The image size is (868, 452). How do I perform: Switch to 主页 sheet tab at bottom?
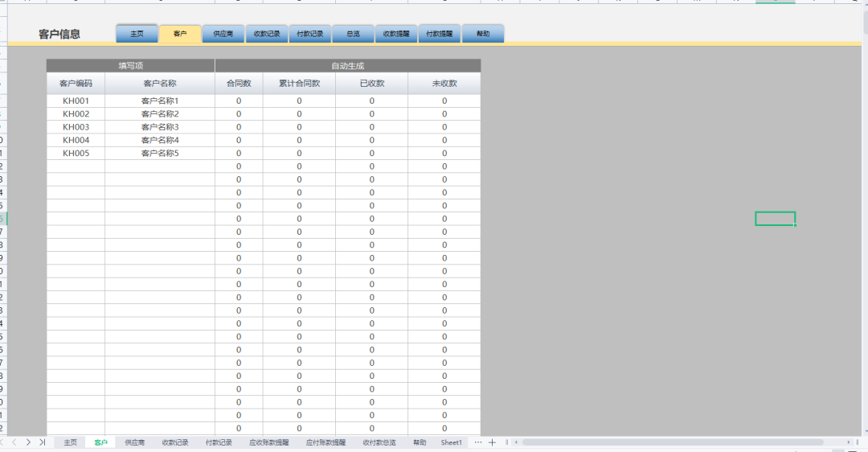click(70, 442)
